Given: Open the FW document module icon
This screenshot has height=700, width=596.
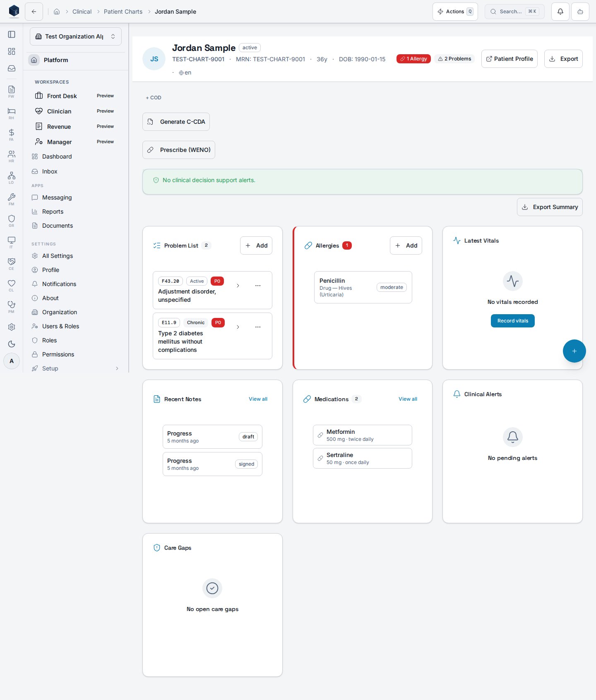Looking at the screenshot, I should coord(12,91).
